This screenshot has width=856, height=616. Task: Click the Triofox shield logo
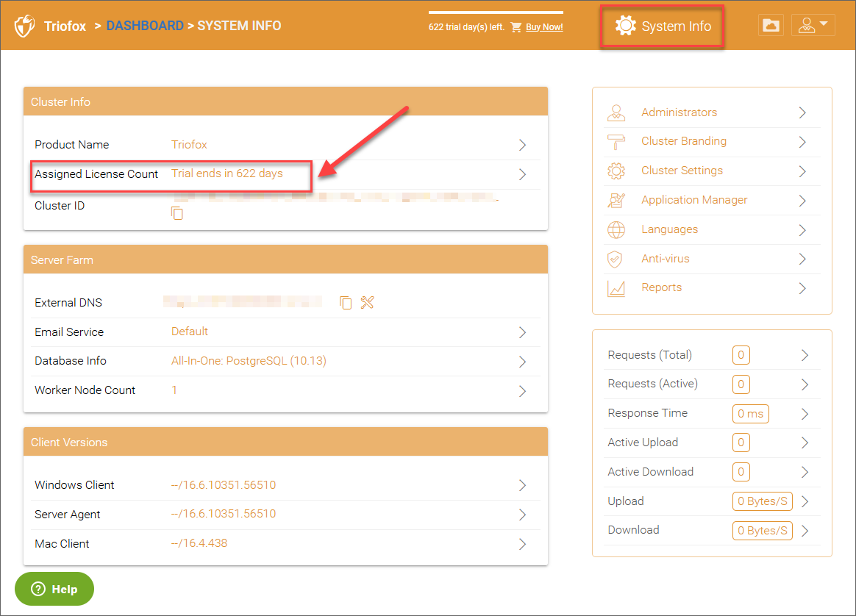pyautogui.click(x=24, y=26)
